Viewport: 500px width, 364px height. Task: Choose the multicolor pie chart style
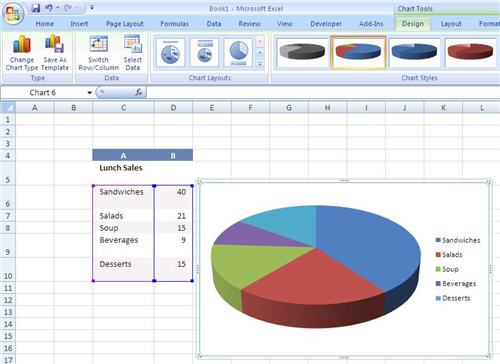(x=358, y=52)
